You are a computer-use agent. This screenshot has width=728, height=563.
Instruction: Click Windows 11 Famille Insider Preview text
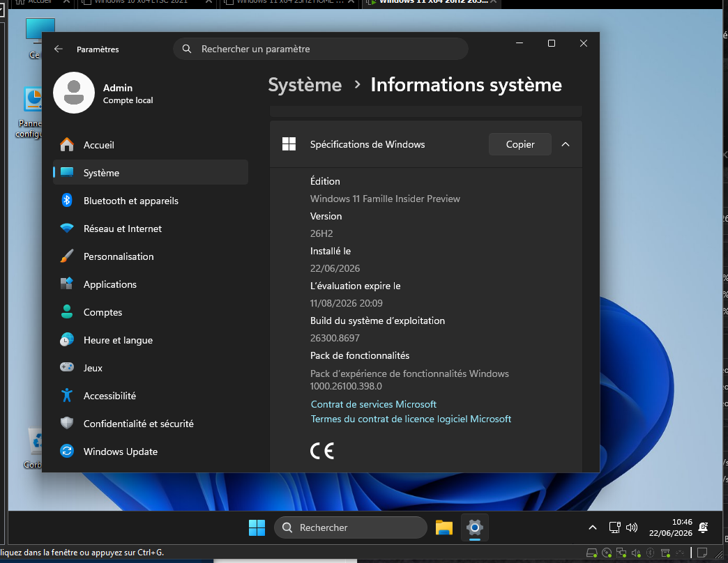(385, 199)
